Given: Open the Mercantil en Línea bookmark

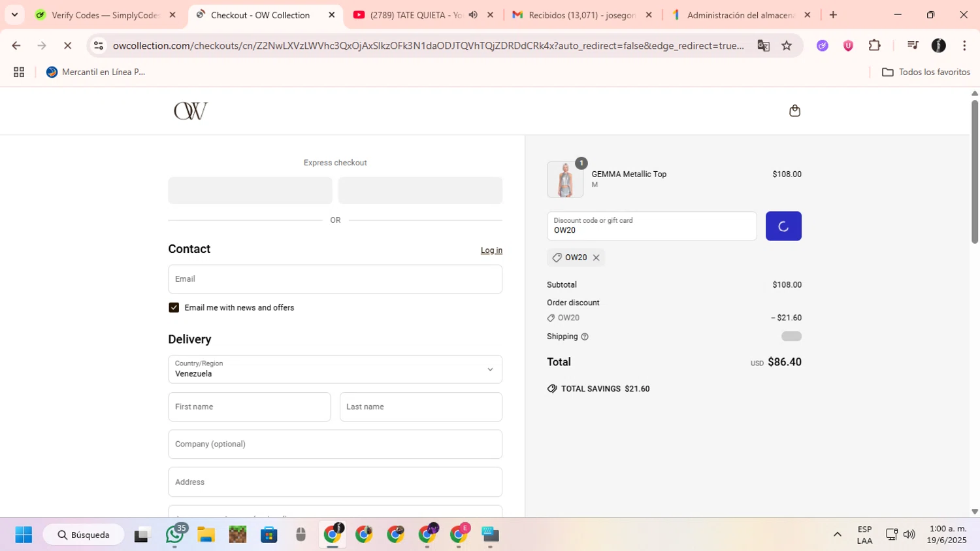Looking at the screenshot, I should pyautogui.click(x=95, y=72).
